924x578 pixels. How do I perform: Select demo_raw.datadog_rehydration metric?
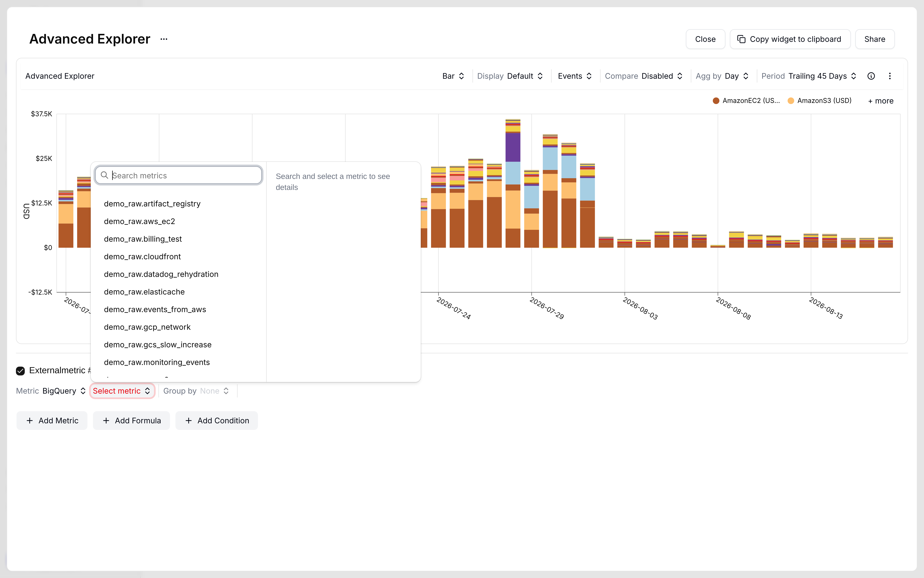pyautogui.click(x=178, y=274)
